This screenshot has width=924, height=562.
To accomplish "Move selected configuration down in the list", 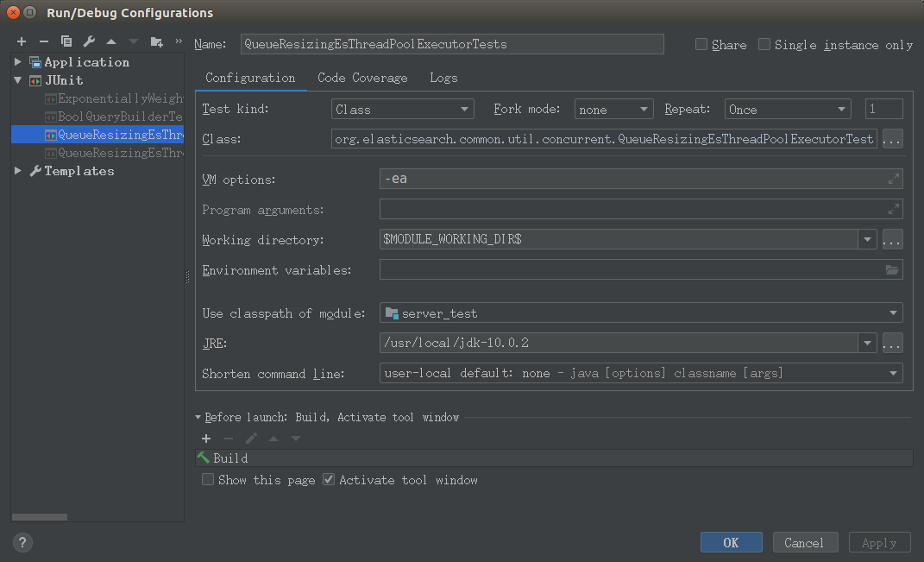I will point(134,41).
